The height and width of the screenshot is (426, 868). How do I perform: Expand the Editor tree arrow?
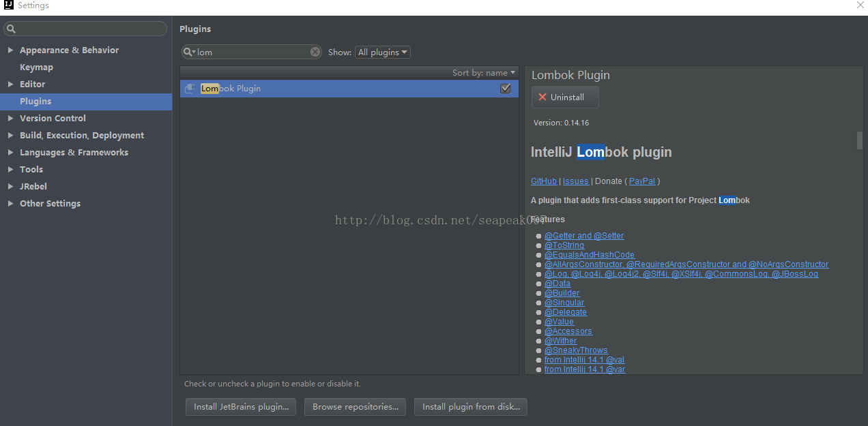[x=10, y=85]
